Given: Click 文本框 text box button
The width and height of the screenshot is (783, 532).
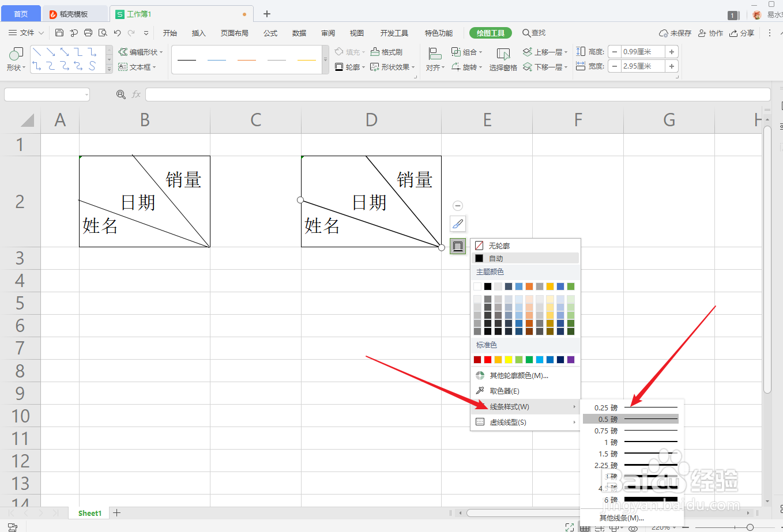Looking at the screenshot, I should [137, 67].
